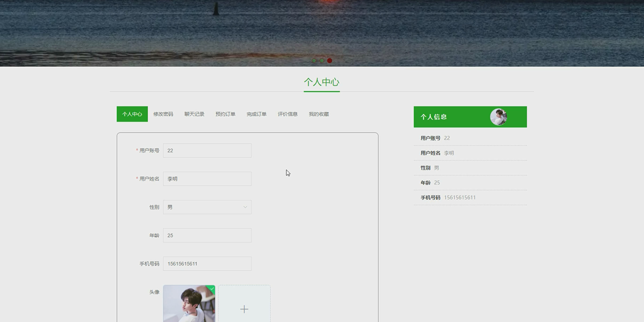This screenshot has height=322, width=644.
Task: Click the 年龄 value 25 in the info panel
Action: 437,183
